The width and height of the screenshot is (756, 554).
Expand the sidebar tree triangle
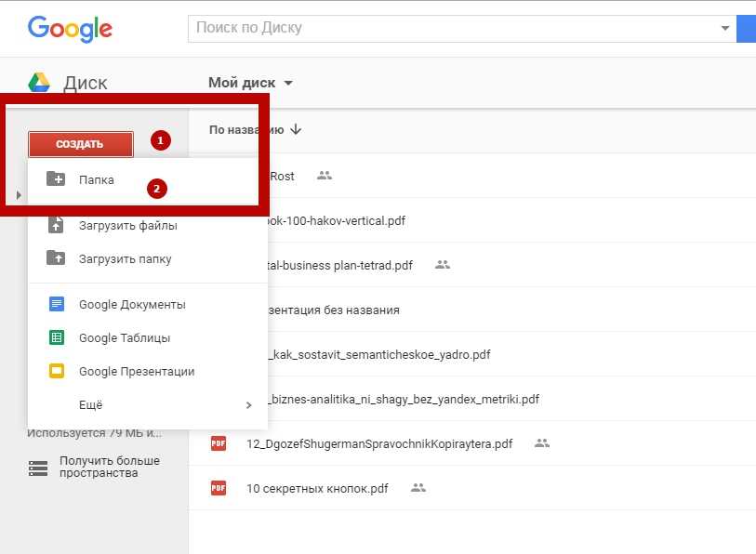[x=19, y=195]
